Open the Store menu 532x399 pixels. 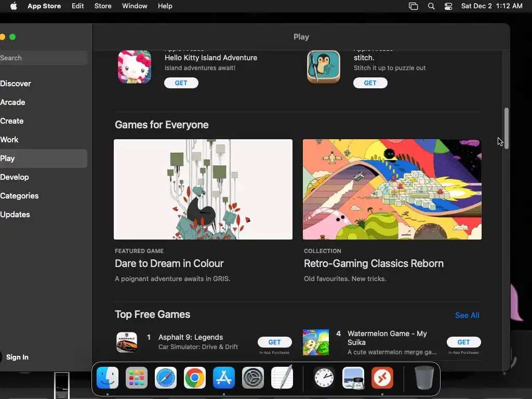[x=103, y=6]
